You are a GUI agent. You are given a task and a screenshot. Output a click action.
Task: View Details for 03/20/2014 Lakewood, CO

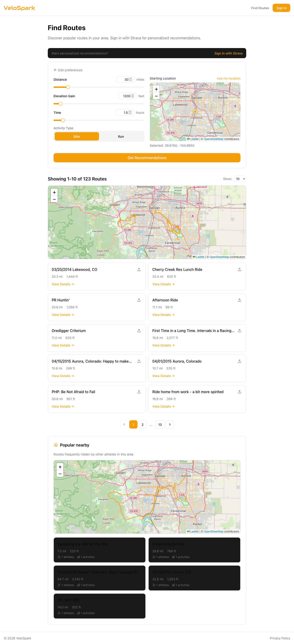(63, 284)
